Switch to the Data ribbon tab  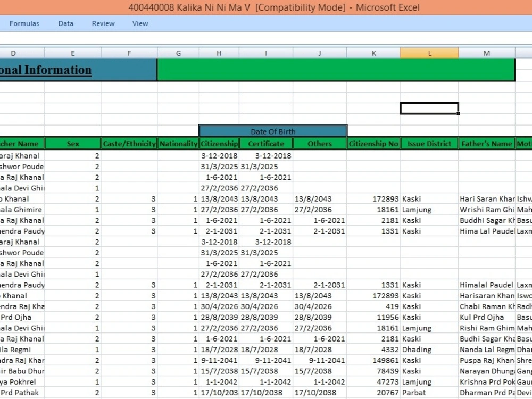(65, 23)
